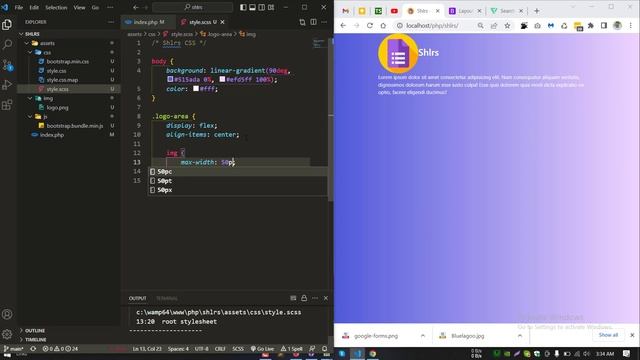The width and height of the screenshot is (640, 360).
Task: Open the Source Control view
Action: (x=7, y=64)
